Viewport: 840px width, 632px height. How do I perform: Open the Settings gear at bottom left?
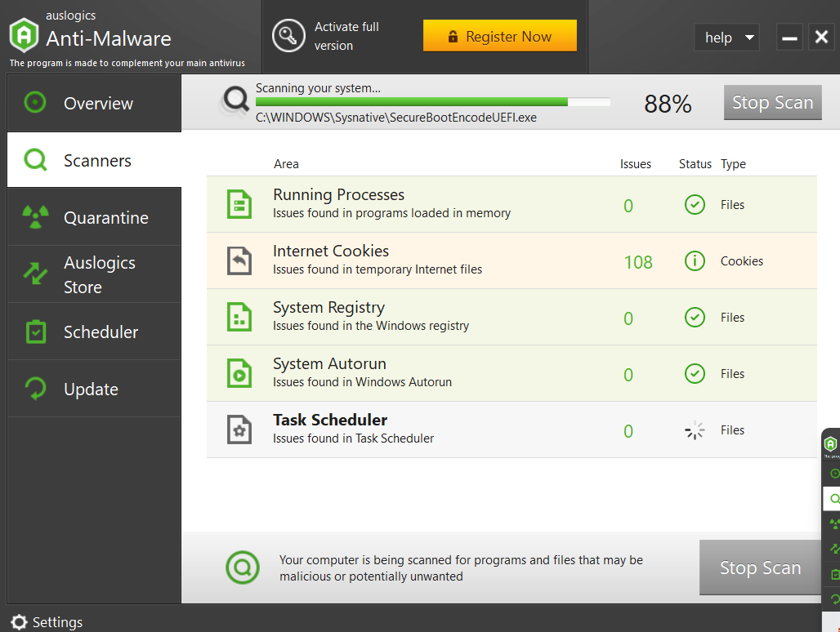pyautogui.click(x=19, y=622)
